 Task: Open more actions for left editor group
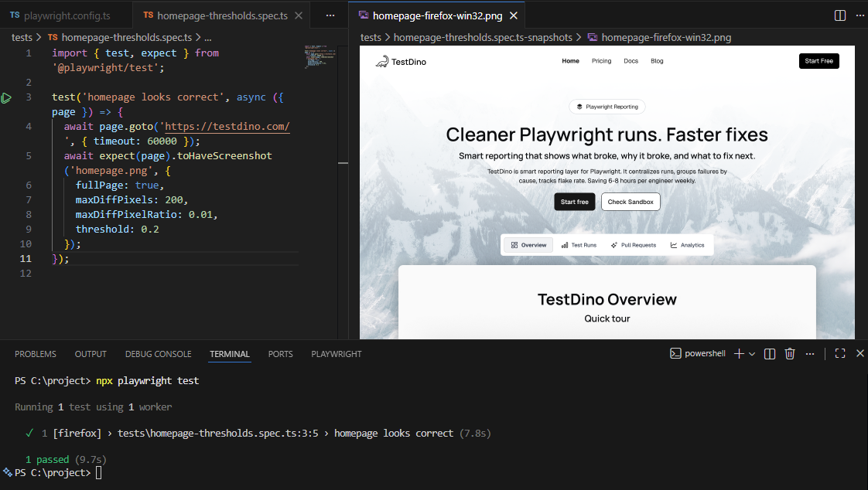pos(330,15)
